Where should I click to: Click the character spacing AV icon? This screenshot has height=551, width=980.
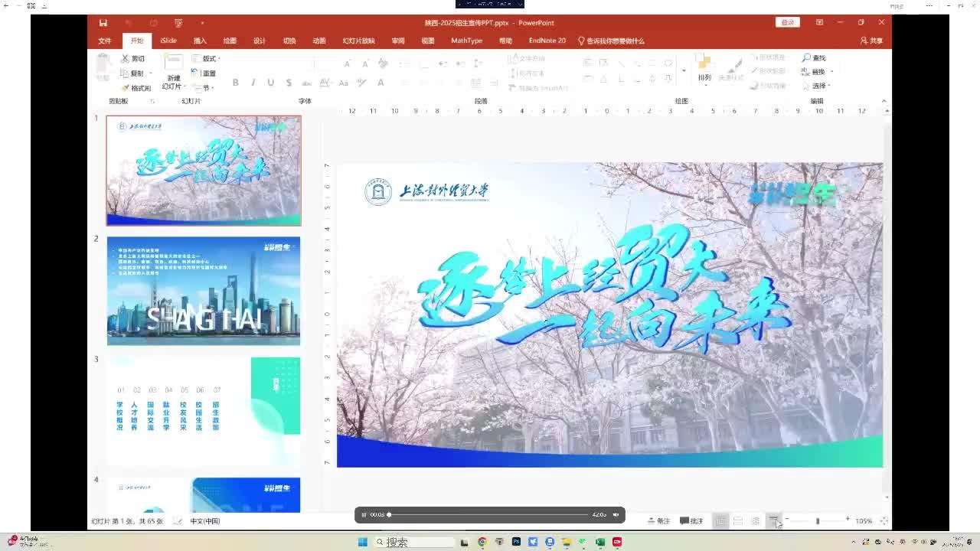click(x=325, y=83)
